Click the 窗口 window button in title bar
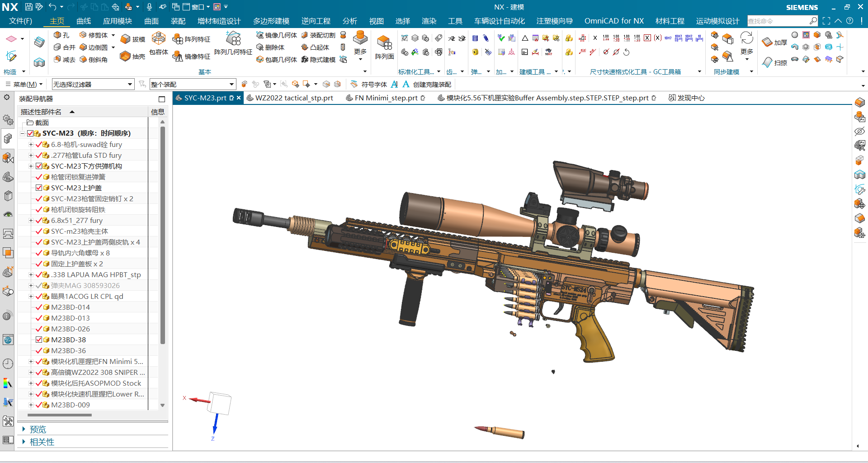Viewport: 868px width, 463px height. pyautogui.click(x=196, y=7)
